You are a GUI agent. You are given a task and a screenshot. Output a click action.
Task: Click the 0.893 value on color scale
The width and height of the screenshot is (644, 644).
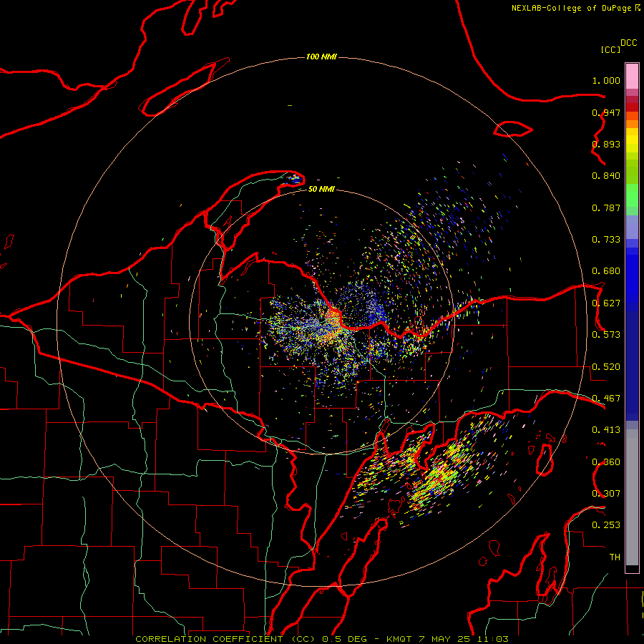(606, 144)
